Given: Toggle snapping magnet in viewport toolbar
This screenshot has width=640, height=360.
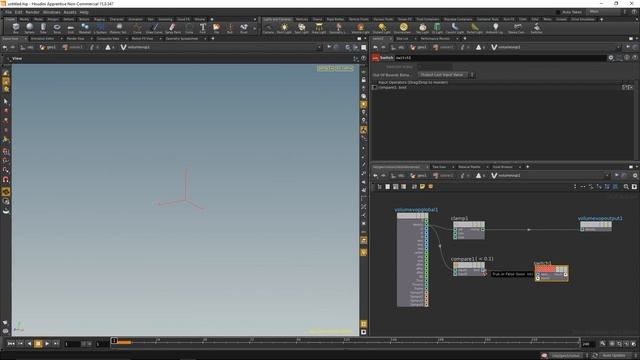Looking at the screenshot, I should coord(6,180).
